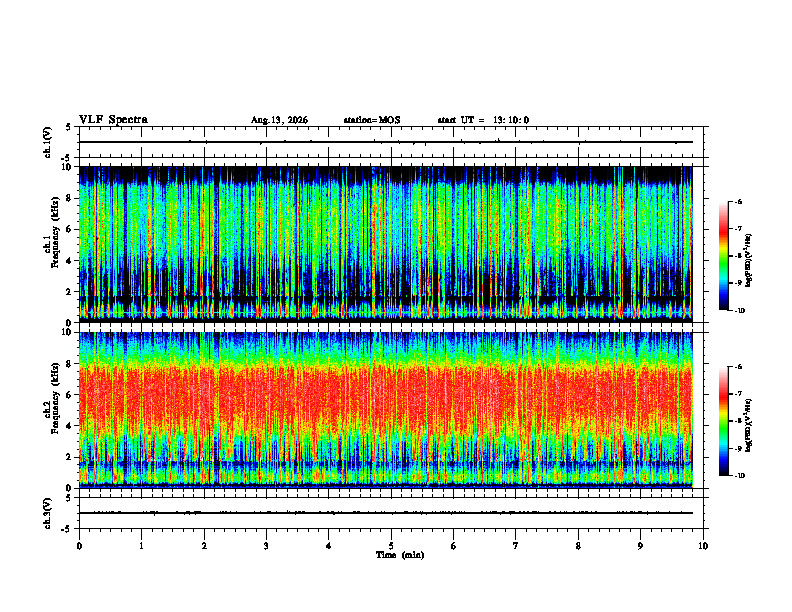The height and width of the screenshot is (612, 792).
Task: Select the Aug.13, 2026 date label
Action: pos(279,120)
